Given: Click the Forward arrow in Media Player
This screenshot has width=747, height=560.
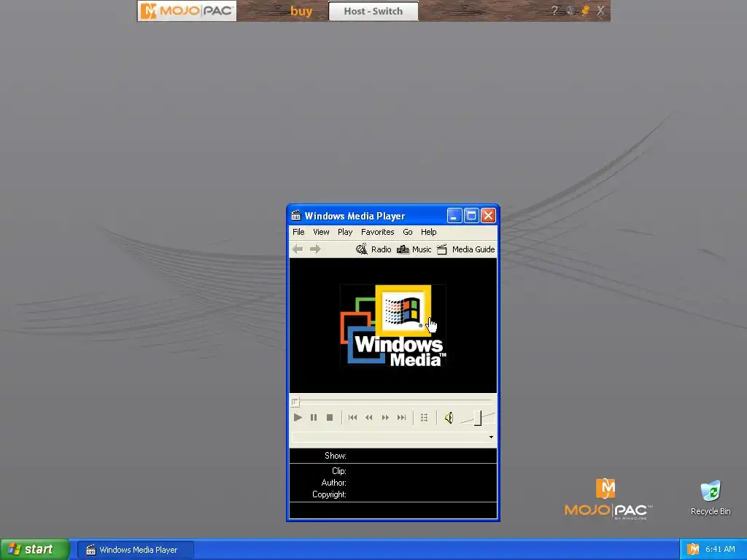Looking at the screenshot, I should (x=315, y=249).
